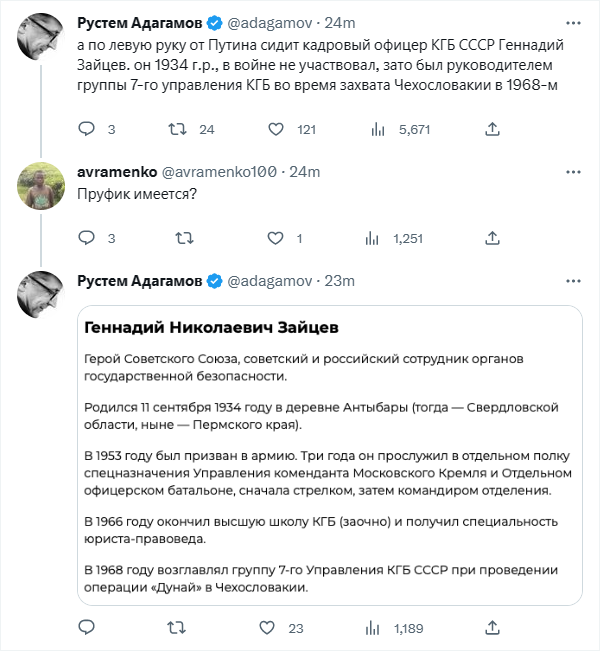Open avramenko's profile picture
Screen dimensions: 600x651
41,186
